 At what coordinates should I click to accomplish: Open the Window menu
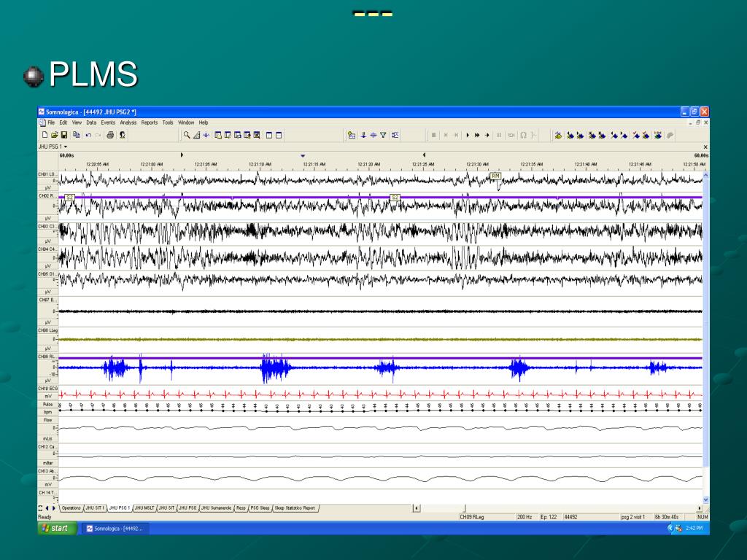tap(186, 122)
